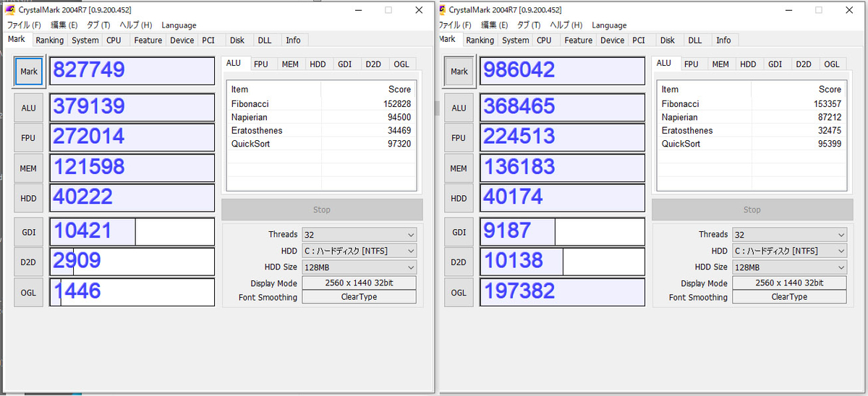Select OGL results sub-tab in left window

point(401,64)
